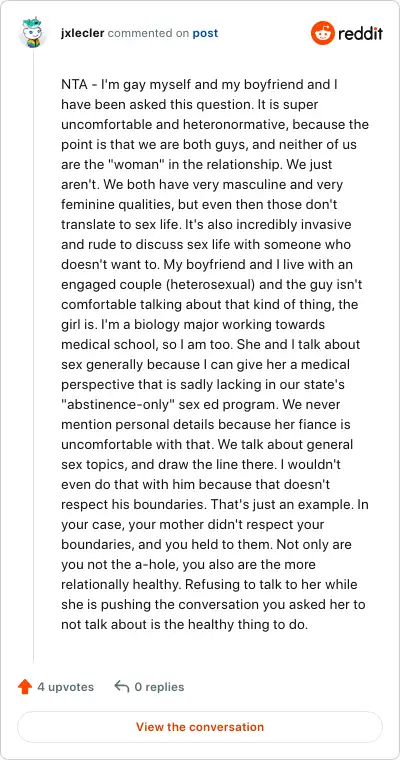Screen dimensions: 400x760
Task: Open the Reddit Snoo logo icon
Action: [322, 33]
